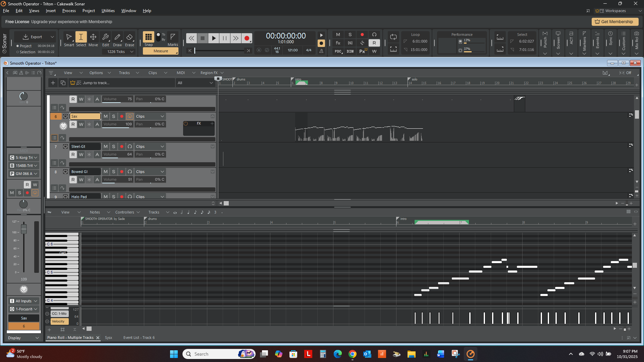Image resolution: width=644 pixels, height=362 pixels.
Task: Open the All Inputs dropdown
Action: pos(23,301)
